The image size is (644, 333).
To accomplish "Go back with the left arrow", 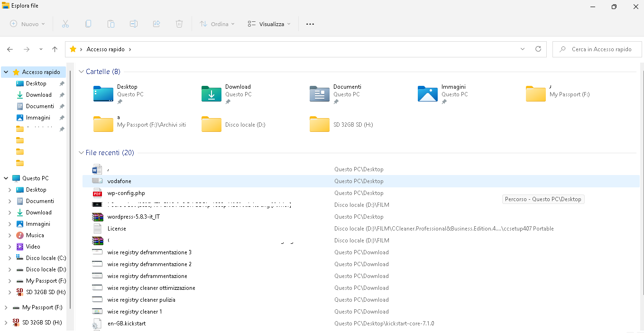I will click(10, 49).
